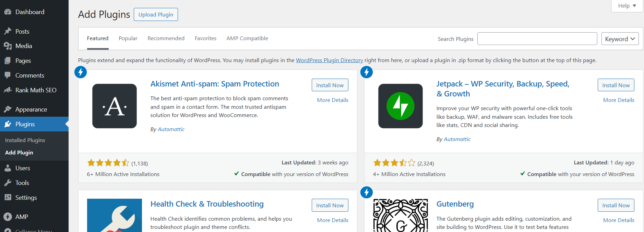Viewport: 644px width, 232px height.
Task: Click the AMP badge on Akismet card
Action: pyautogui.click(x=81, y=72)
